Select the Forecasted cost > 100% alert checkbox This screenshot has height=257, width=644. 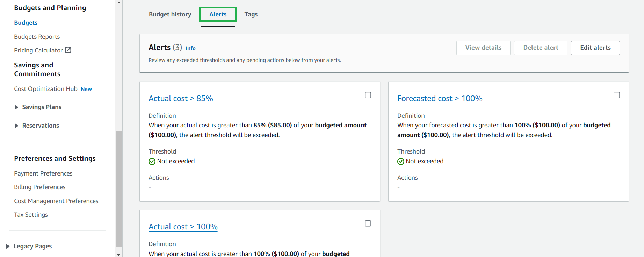click(616, 95)
